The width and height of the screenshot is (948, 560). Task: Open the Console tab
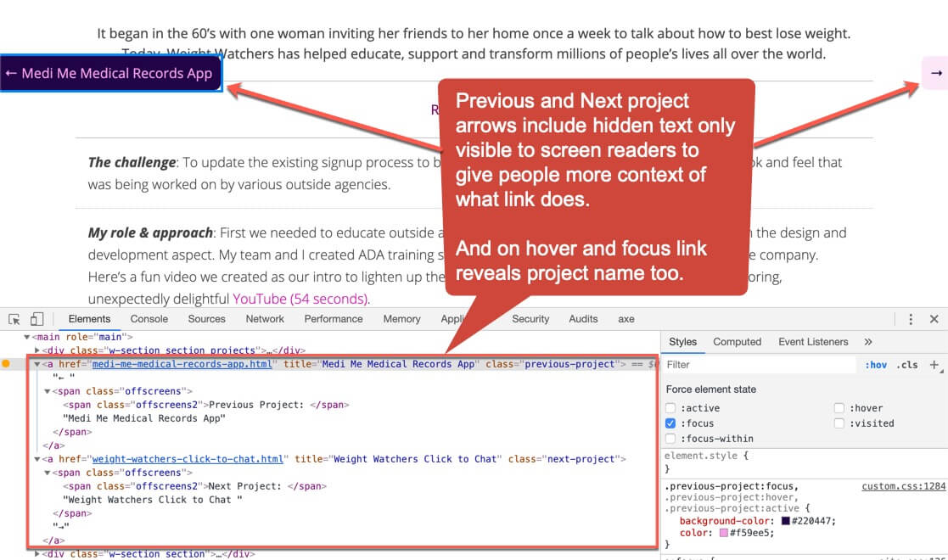[149, 319]
